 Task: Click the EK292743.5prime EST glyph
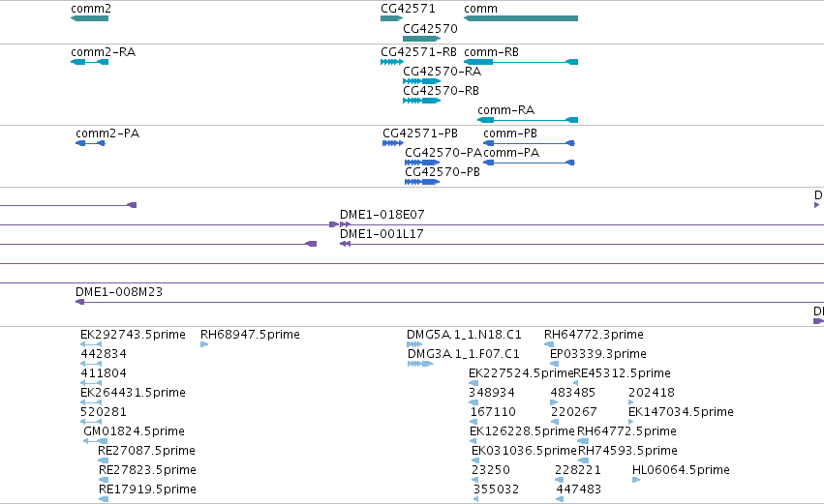pyautogui.click(x=91, y=344)
